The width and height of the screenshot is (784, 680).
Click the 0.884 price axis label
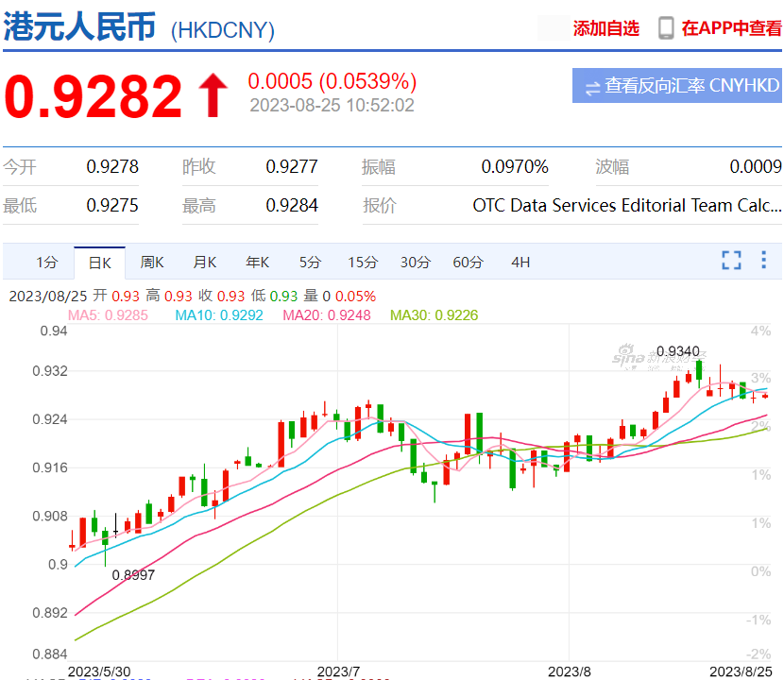click(50, 654)
